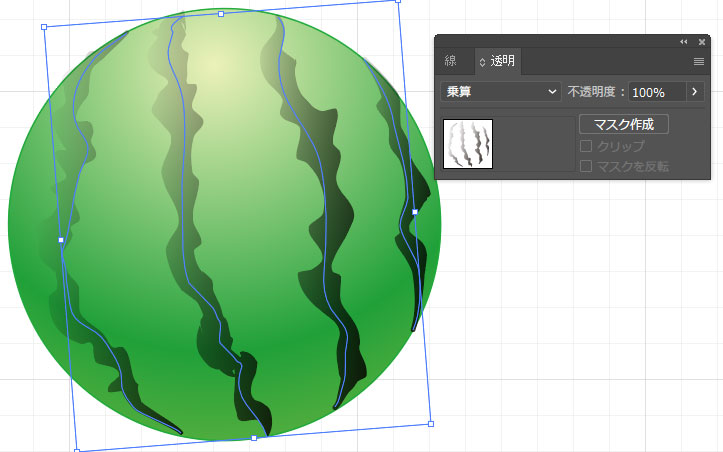
Task: Open the Transparency panel hamburger menu
Action: (x=700, y=62)
